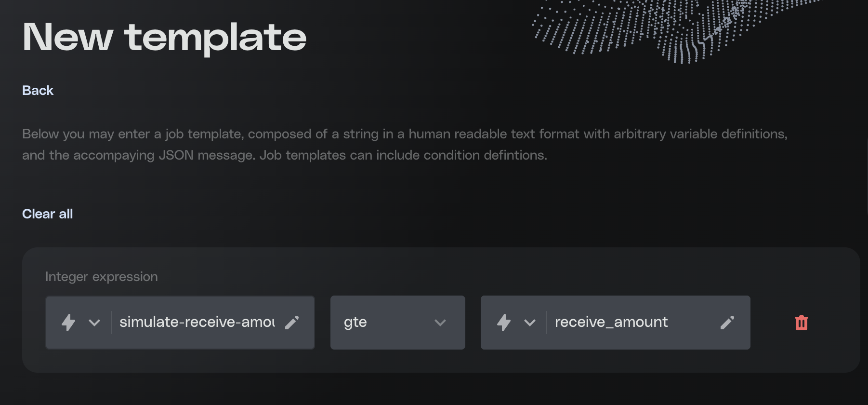The height and width of the screenshot is (405, 868).
Task: Open the gte operator dropdown
Action: point(397,323)
